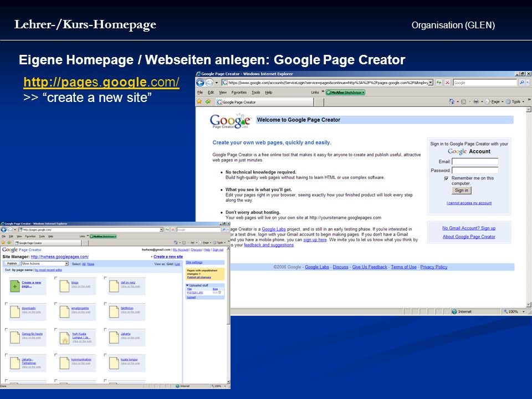532x399 pixels.
Task: Open the More Actions dropdown in Site Manager
Action: pyautogui.click(x=45, y=264)
